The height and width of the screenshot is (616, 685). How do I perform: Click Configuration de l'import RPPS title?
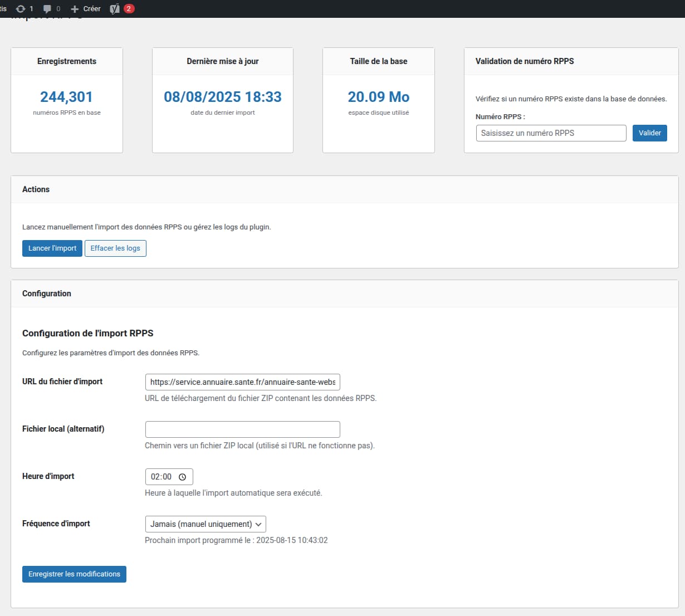pyautogui.click(x=88, y=333)
